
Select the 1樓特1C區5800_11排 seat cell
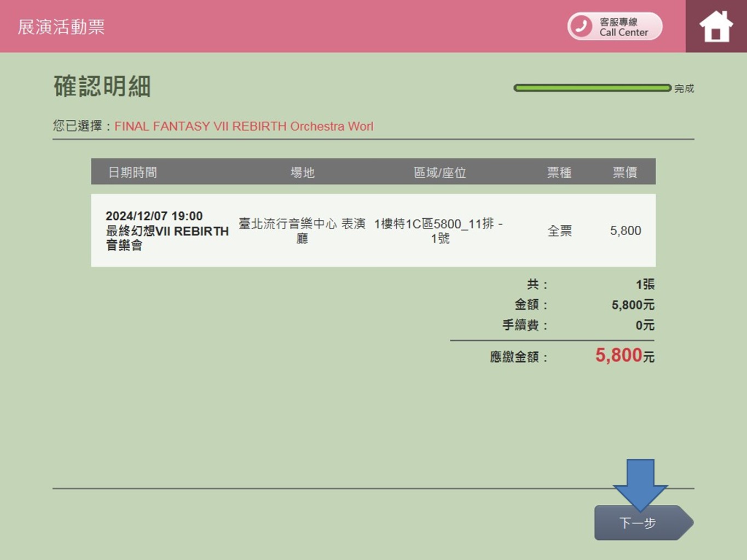(x=439, y=230)
